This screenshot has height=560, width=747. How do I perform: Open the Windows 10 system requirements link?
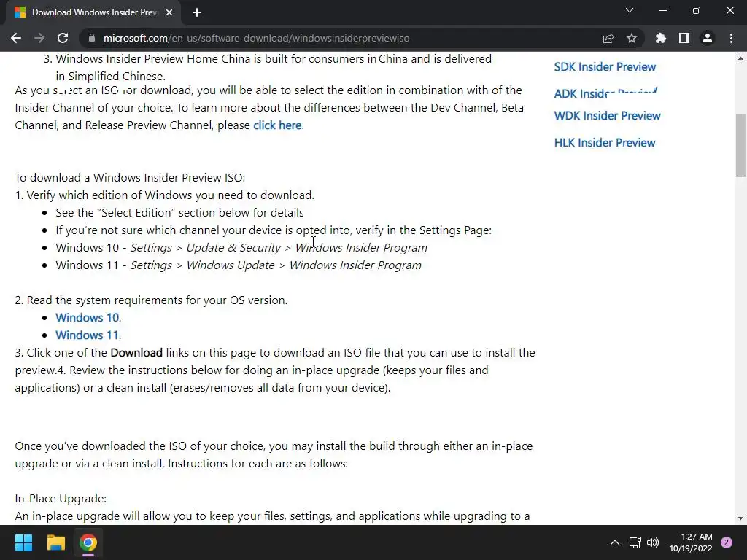88,318
